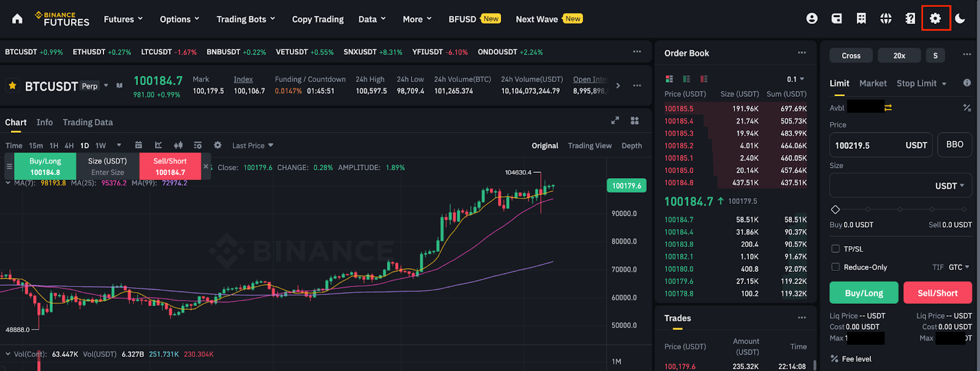Expand the Trading Bots menu

coord(246,19)
